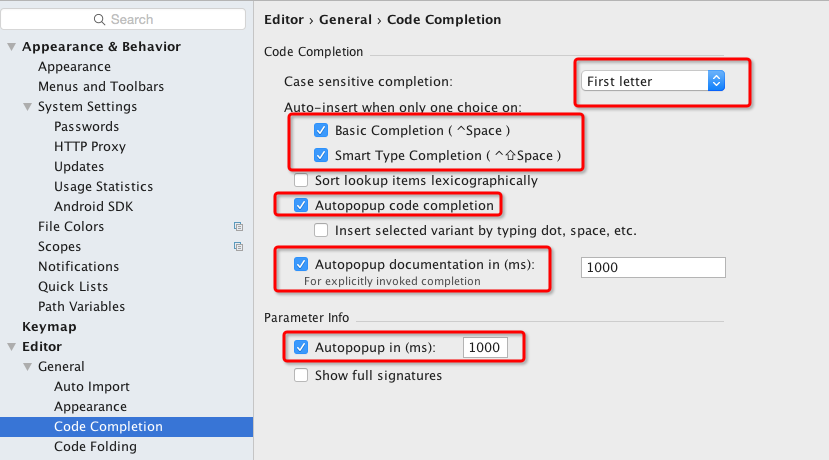Screen dimensions: 829x460
Task: Click Parameter Info autopopup delay field
Action: point(485,347)
